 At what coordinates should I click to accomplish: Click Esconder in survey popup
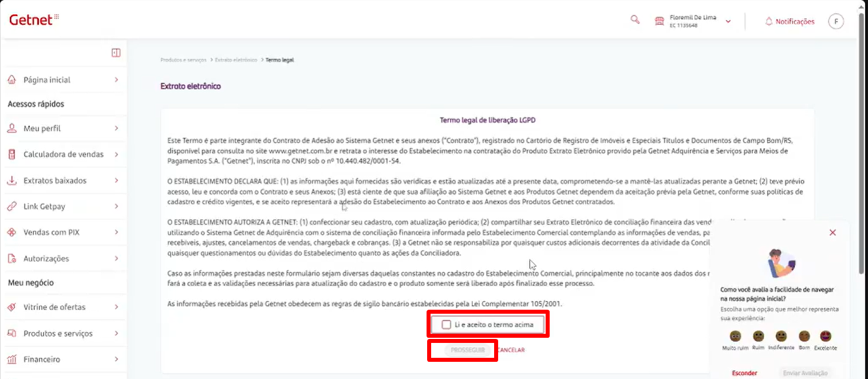point(744,373)
